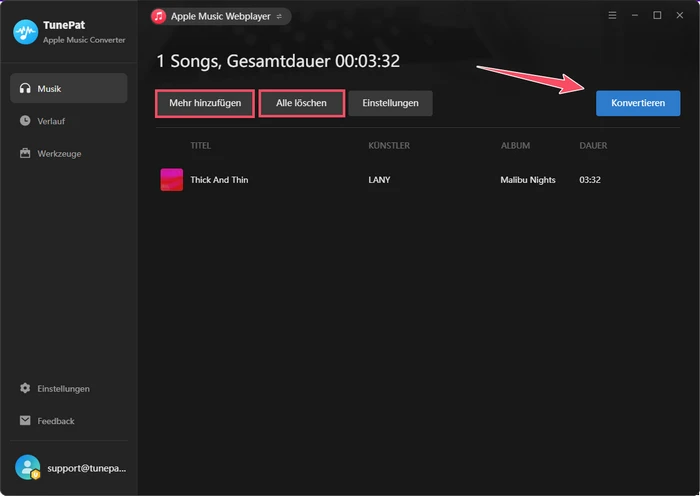Select the Thick And Thin album thumbnail
This screenshot has height=496, width=700.
[172, 179]
